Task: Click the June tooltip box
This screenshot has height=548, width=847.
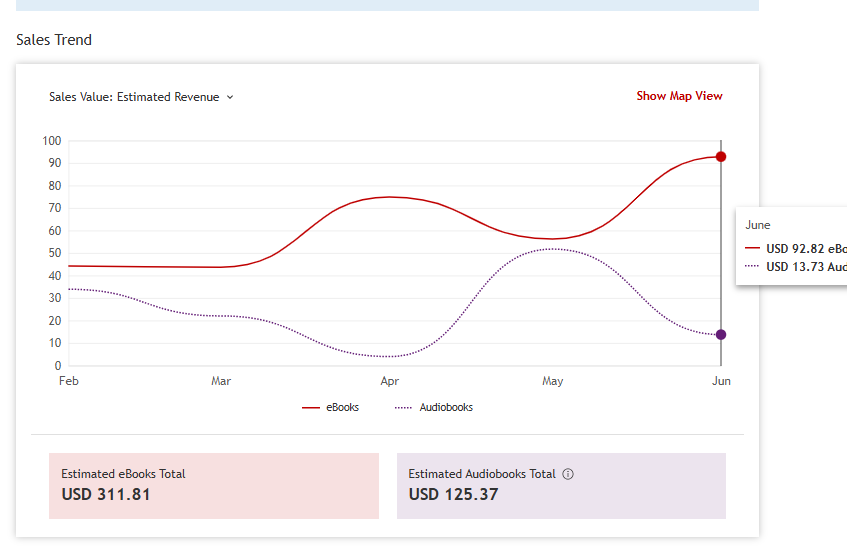Action: [x=791, y=246]
